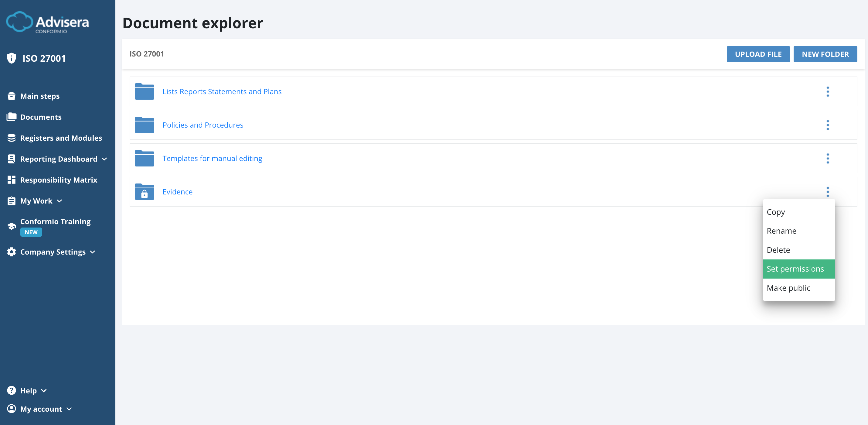The width and height of the screenshot is (868, 425).
Task: Click the NEW badge under Conformio Training
Action: point(31,232)
